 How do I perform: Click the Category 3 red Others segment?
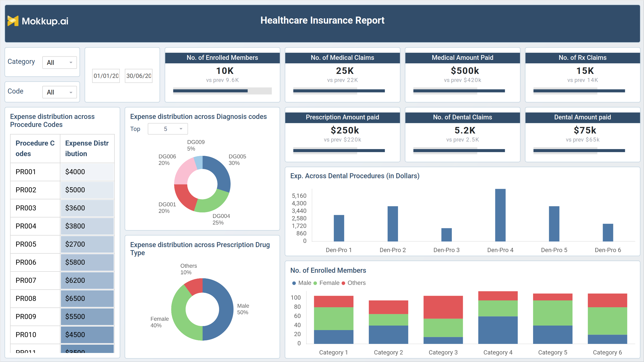click(443, 307)
